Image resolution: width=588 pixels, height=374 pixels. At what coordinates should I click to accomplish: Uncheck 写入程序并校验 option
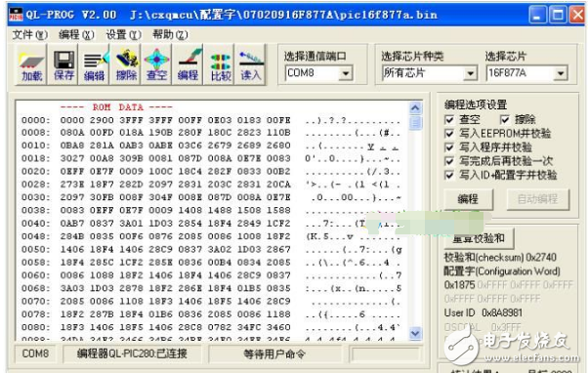tap(449, 147)
